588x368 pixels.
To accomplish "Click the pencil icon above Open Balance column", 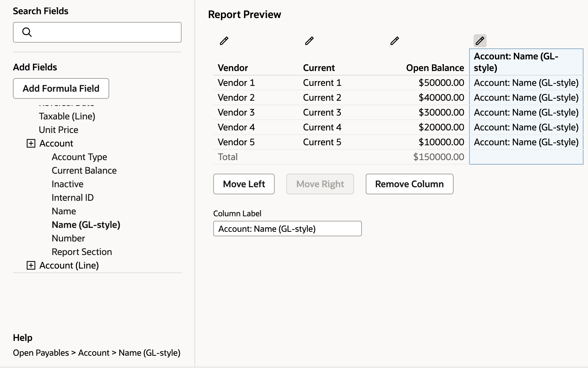I will pyautogui.click(x=394, y=41).
